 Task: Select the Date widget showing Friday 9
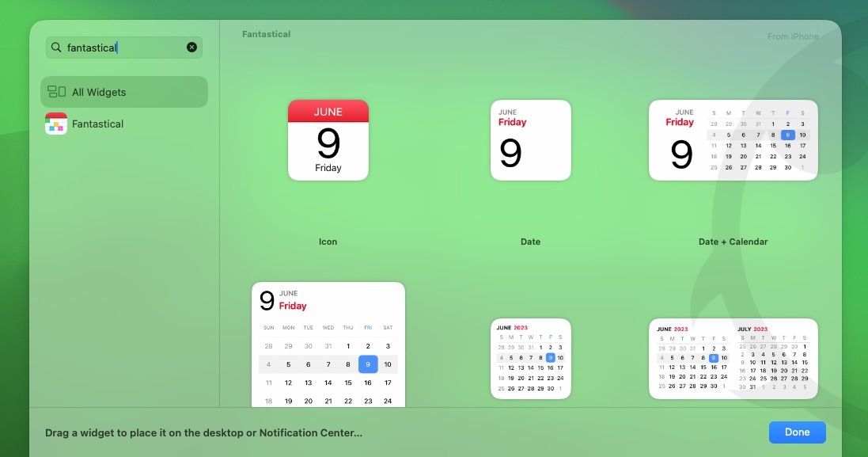coord(530,139)
